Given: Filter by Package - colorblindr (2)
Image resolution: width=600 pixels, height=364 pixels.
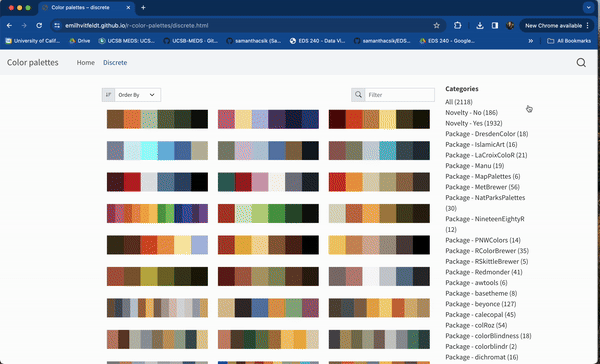Looking at the screenshot, I should [x=481, y=346].
